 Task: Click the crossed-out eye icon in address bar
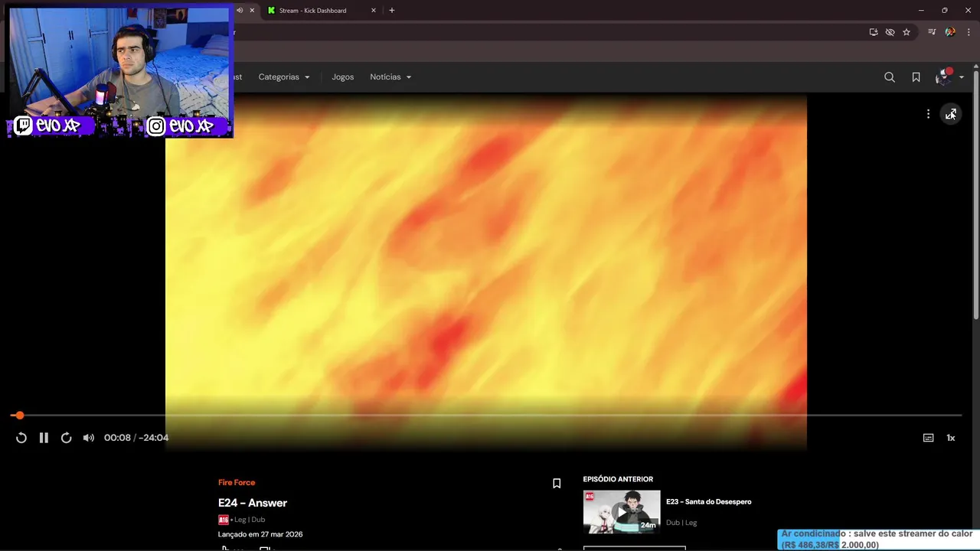coord(890,32)
